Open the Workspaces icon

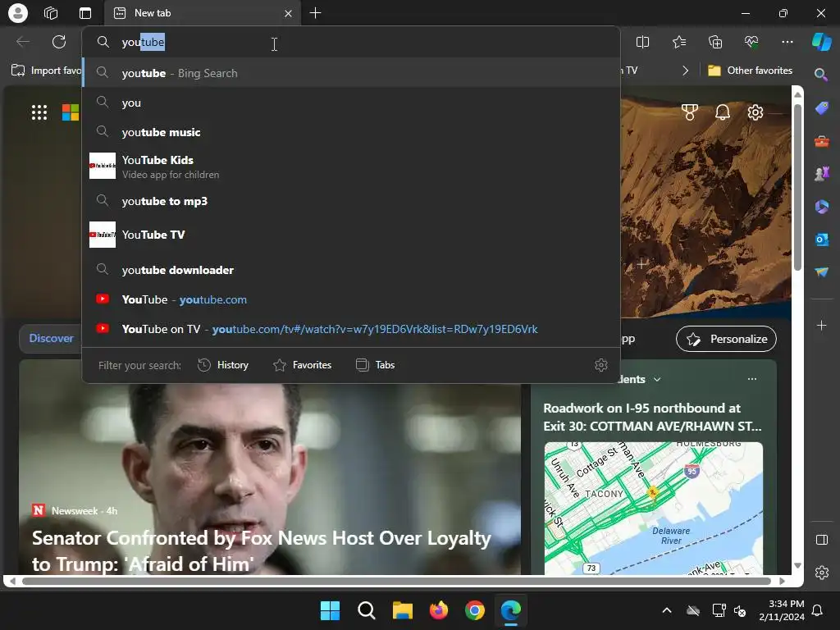[51, 13]
